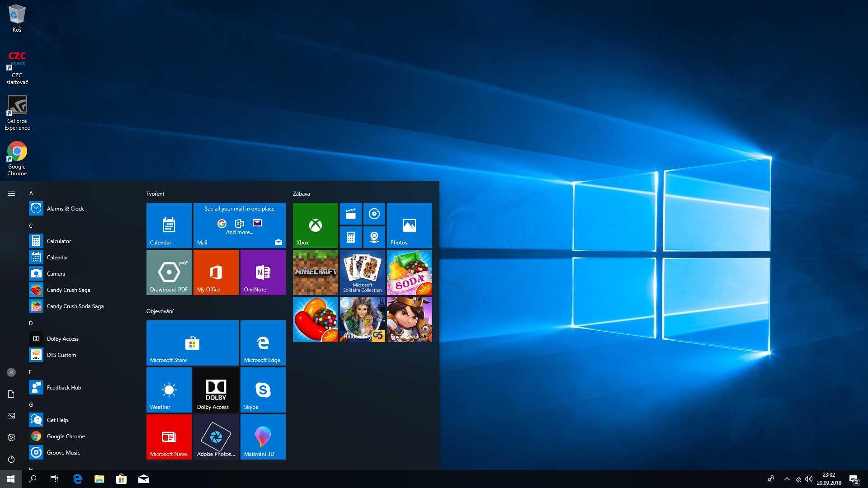Launch Minecraft from the Start tiles

pyautogui.click(x=315, y=272)
